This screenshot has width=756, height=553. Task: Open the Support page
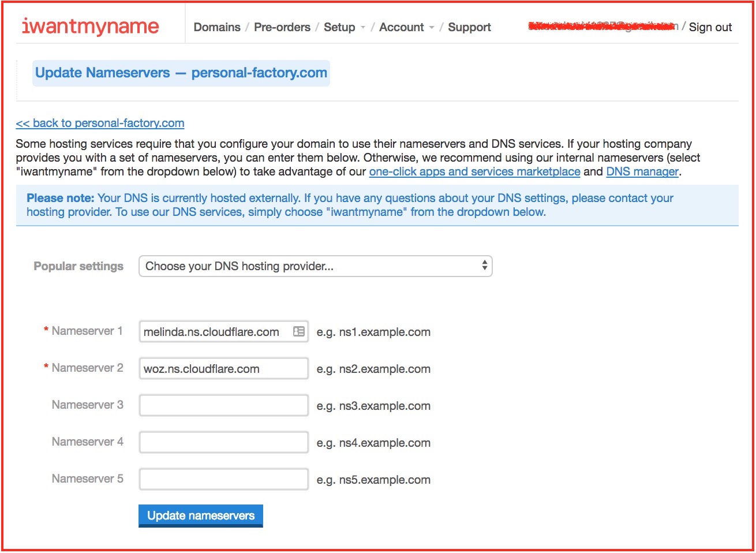pos(469,27)
